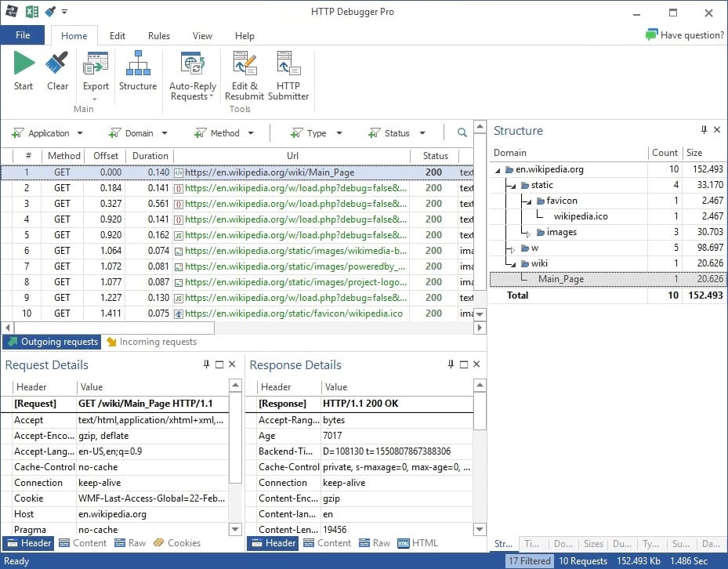This screenshot has width=728, height=569.
Task: Launch Edit & Resubmit tool
Action: pyautogui.click(x=244, y=76)
